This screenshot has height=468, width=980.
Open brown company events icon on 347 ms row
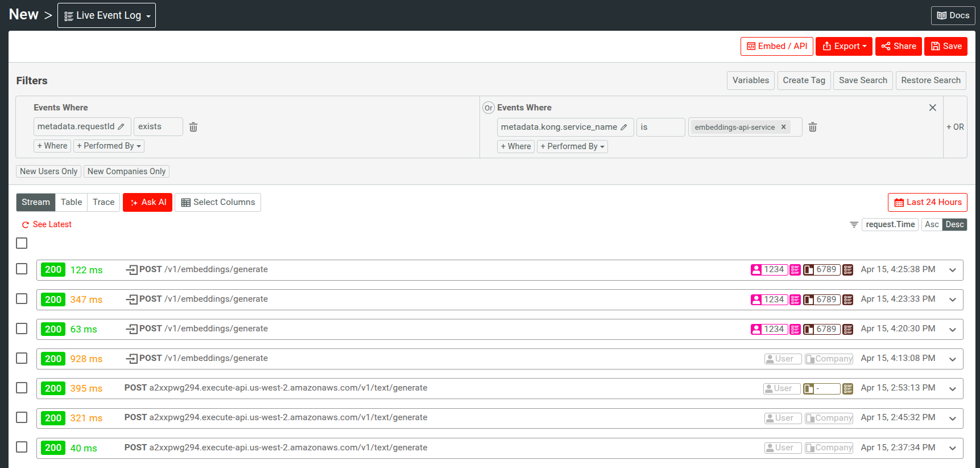coord(848,299)
